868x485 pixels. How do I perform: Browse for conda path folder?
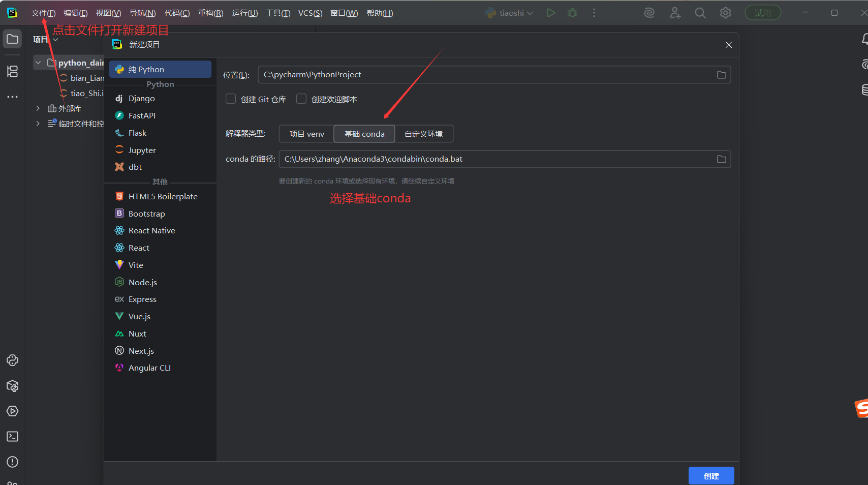coord(721,159)
